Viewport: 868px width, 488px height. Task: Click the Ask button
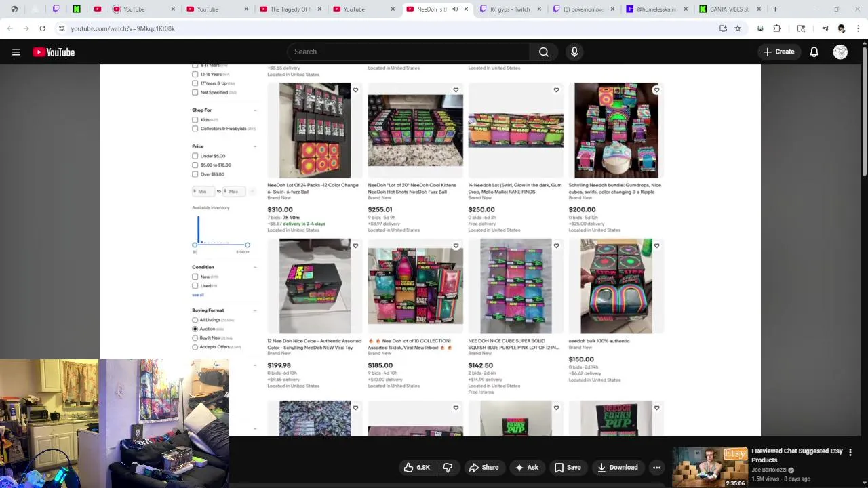click(527, 468)
